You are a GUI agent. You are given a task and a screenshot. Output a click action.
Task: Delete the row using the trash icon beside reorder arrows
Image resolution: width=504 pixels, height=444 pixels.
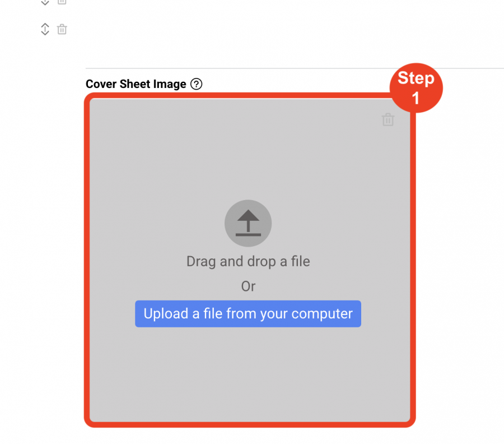tap(62, 29)
